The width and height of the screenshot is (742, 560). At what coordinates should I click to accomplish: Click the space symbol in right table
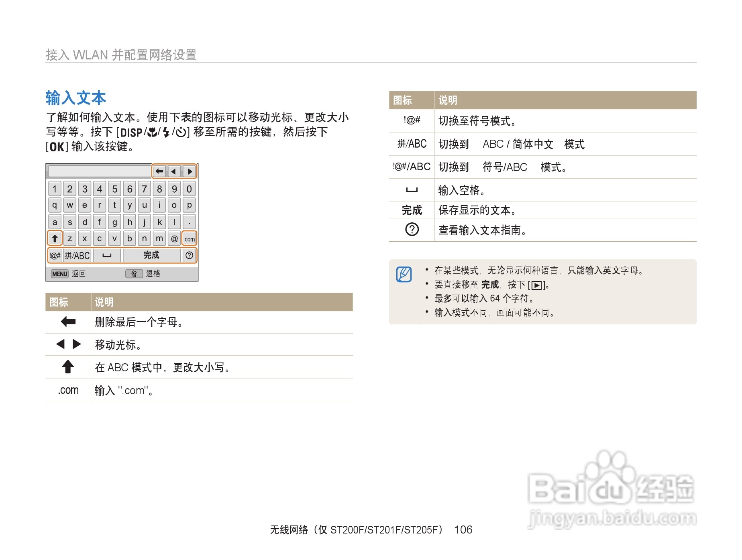[412, 190]
